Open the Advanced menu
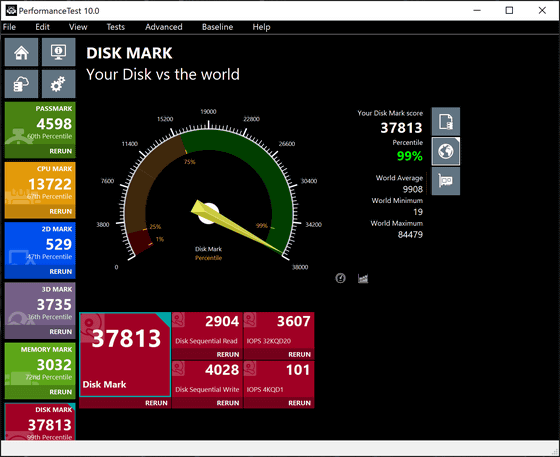This screenshot has height=457, width=560. click(x=164, y=27)
